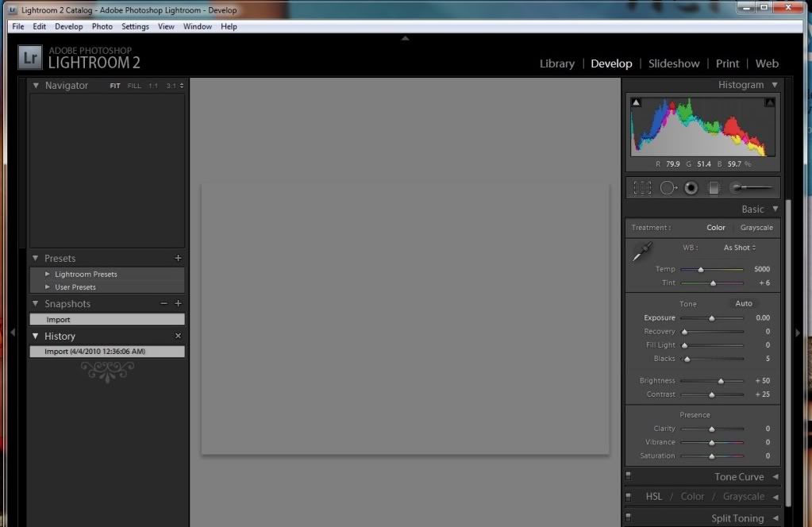812x527 pixels.
Task: Toggle the HSL panel on/off switch
Action: 628,497
